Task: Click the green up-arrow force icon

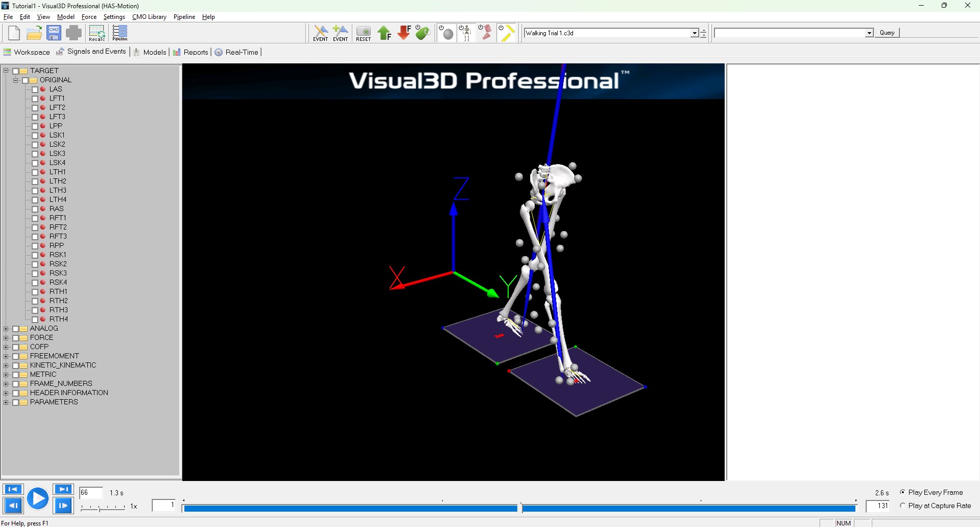Action: (384, 33)
